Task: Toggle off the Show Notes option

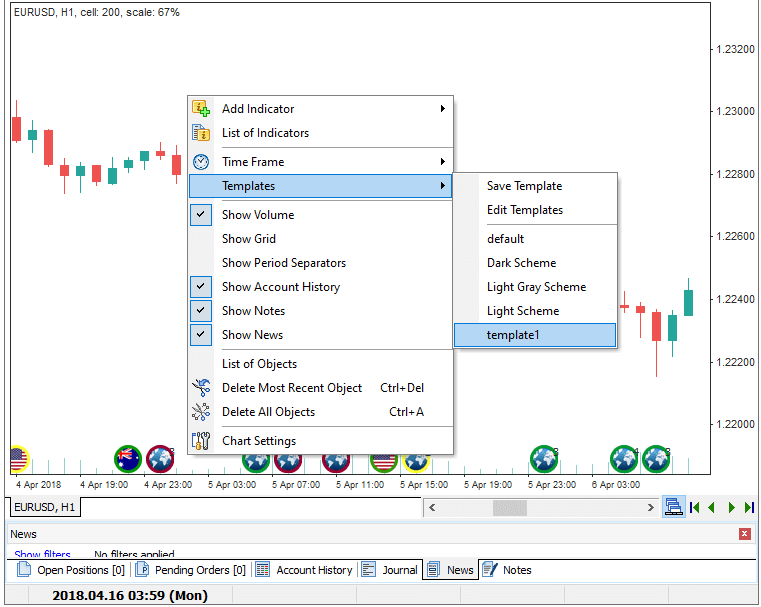Action: pos(201,311)
